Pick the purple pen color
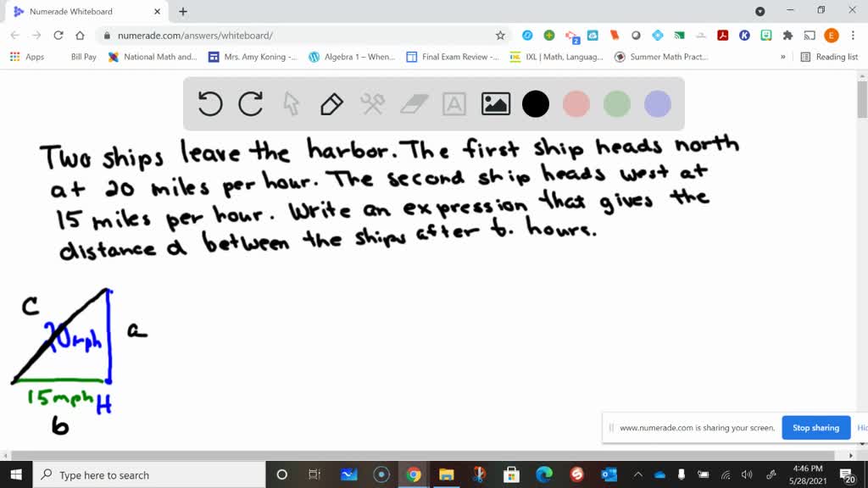 (x=658, y=104)
